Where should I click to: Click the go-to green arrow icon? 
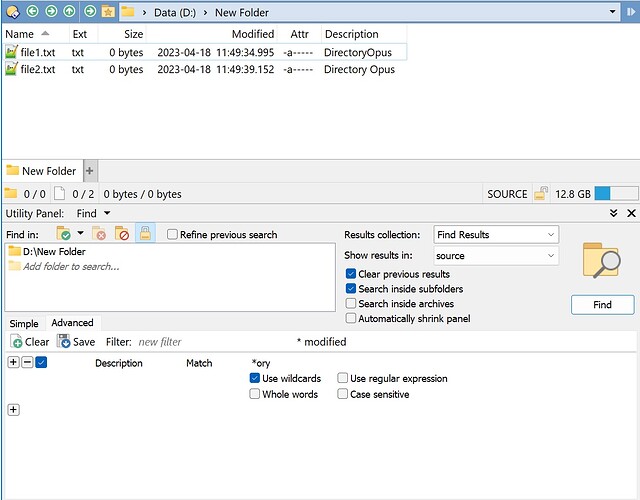pyautogui.click(x=90, y=11)
